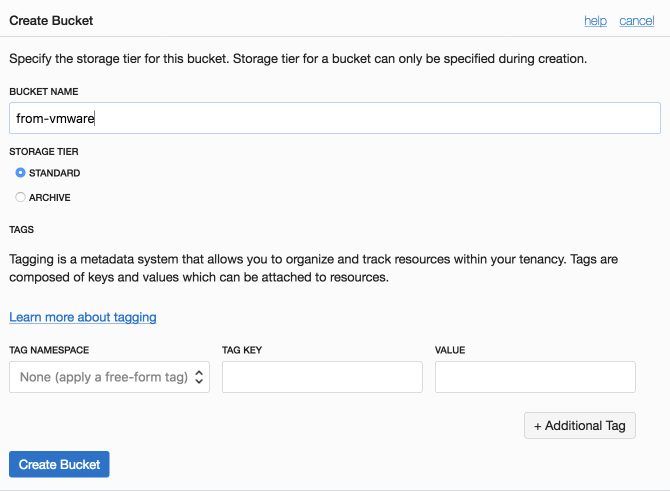Choose the Archive storage tier radio button
The width and height of the screenshot is (670, 491).
[20, 197]
